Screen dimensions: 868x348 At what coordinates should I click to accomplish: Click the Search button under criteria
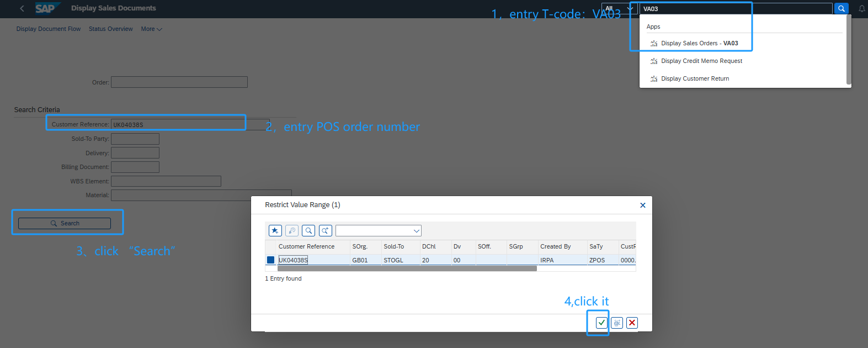click(65, 223)
